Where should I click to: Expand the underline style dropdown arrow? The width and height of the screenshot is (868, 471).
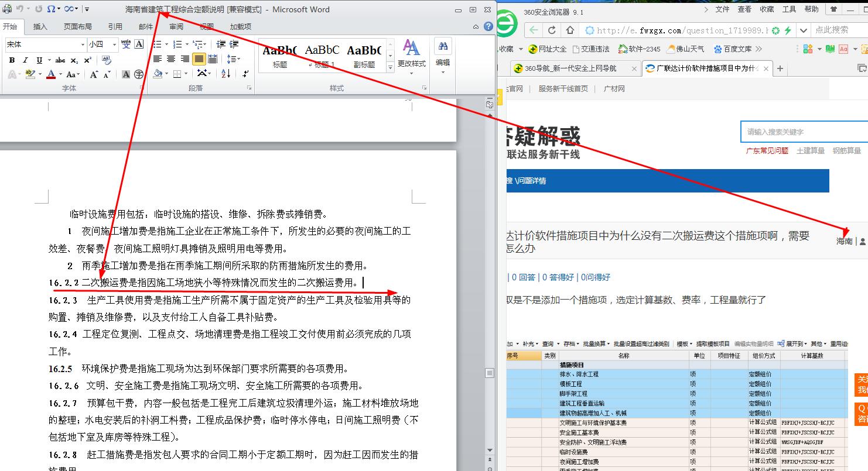pos(49,60)
